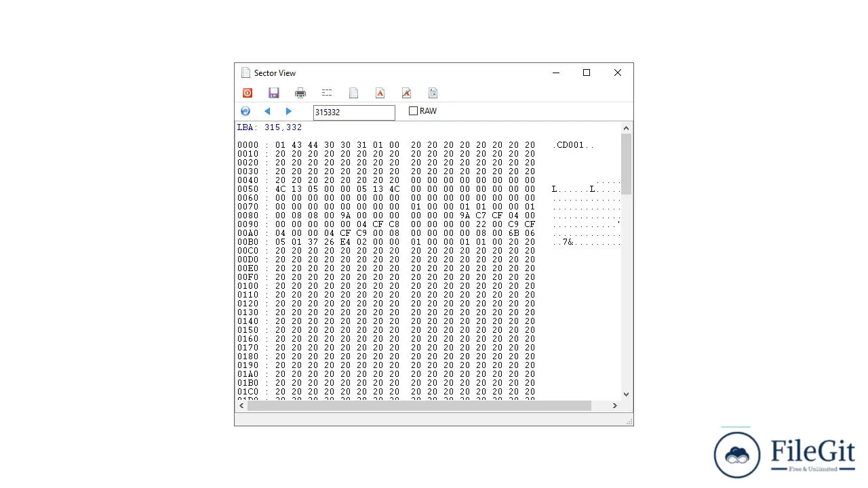This screenshot has width=868, height=488.
Task: Click the vertical scrollbar down arrow
Action: pos(626,394)
